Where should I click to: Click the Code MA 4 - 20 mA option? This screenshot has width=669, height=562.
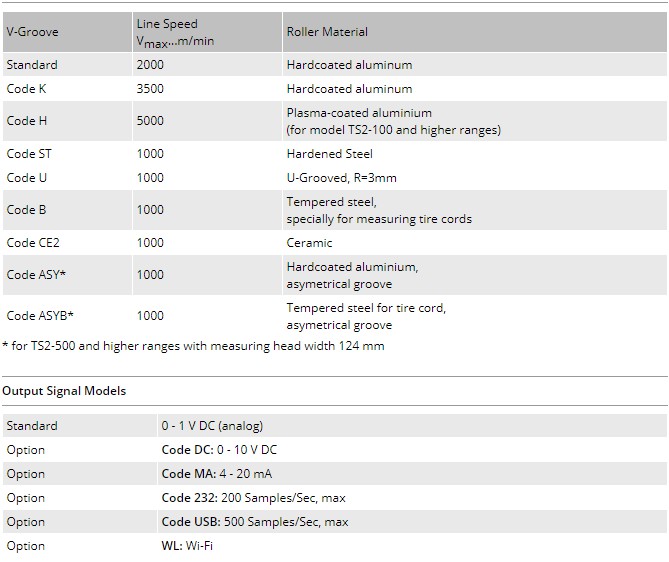218,474
